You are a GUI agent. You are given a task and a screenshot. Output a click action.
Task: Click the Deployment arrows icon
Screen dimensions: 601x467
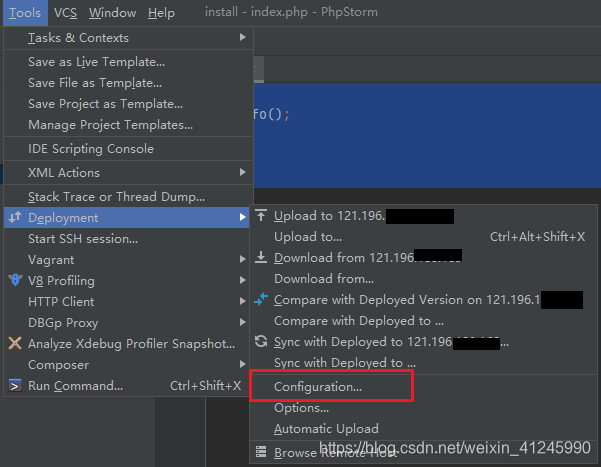point(15,217)
